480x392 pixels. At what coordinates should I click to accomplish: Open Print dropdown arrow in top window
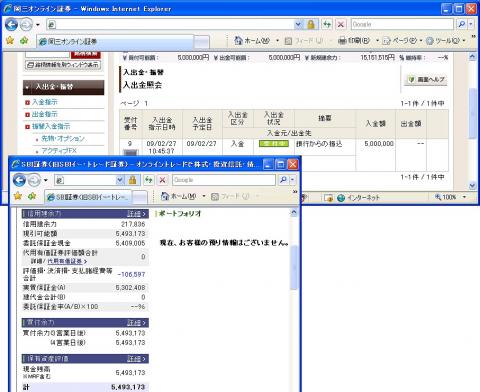pos(377,41)
